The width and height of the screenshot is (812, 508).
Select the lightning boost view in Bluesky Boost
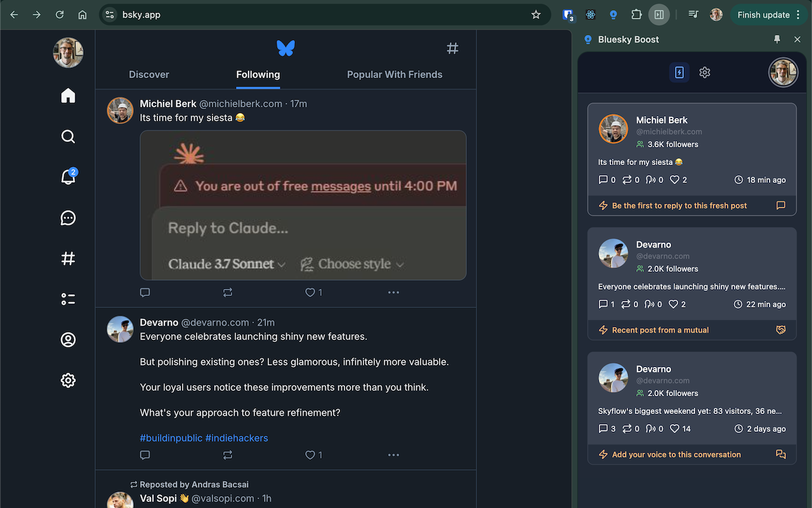point(679,72)
